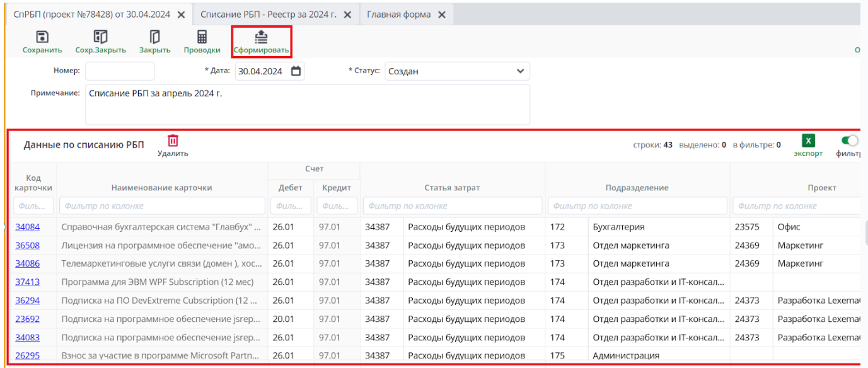Click the Примечание text area

click(x=307, y=105)
